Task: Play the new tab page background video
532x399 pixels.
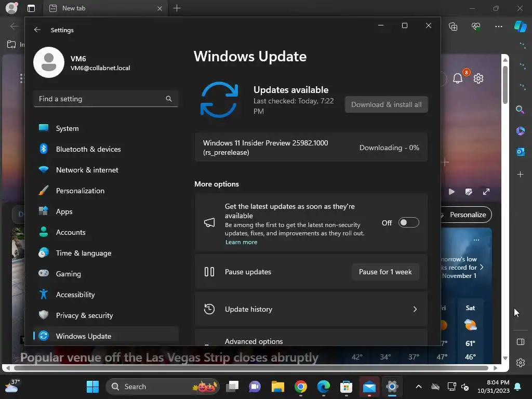Action: [x=451, y=192]
